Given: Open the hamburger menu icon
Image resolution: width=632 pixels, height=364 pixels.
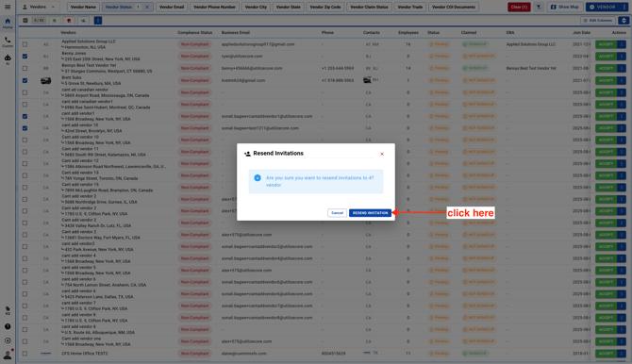Looking at the screenshot, I should (8, 7).
